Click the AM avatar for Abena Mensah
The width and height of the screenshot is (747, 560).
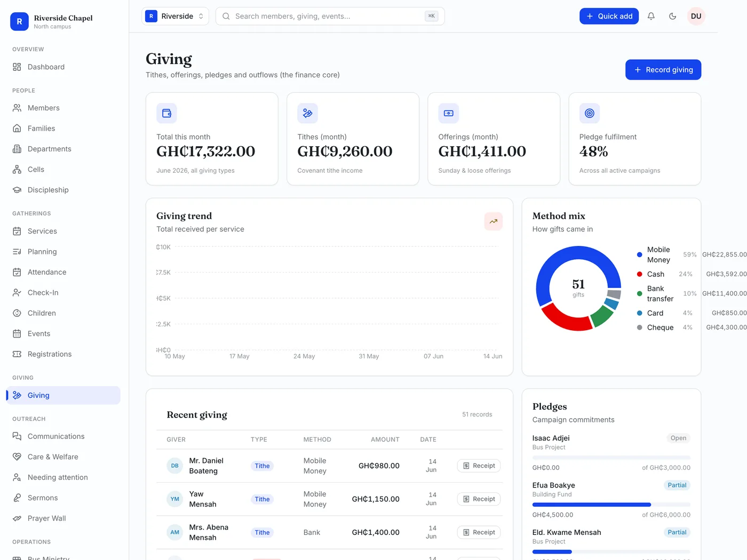[x=174, y=532]
